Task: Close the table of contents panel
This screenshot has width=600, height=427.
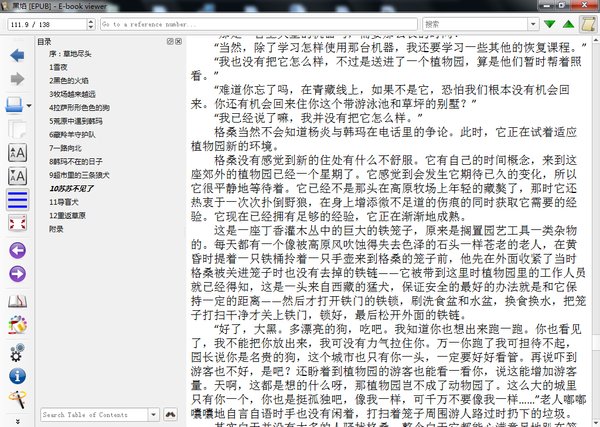Action: pos(178,41)
